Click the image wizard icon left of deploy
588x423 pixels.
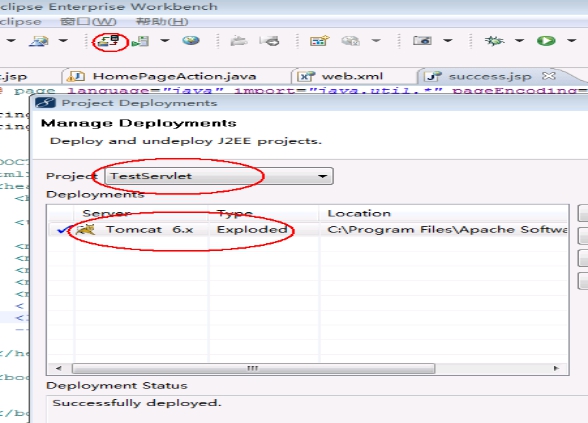point(39,41)
